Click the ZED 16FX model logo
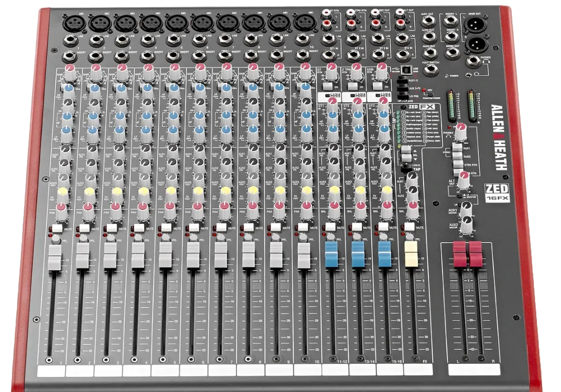Image resolution: width=561 pixels, height=392 pixels. (497, 192)
